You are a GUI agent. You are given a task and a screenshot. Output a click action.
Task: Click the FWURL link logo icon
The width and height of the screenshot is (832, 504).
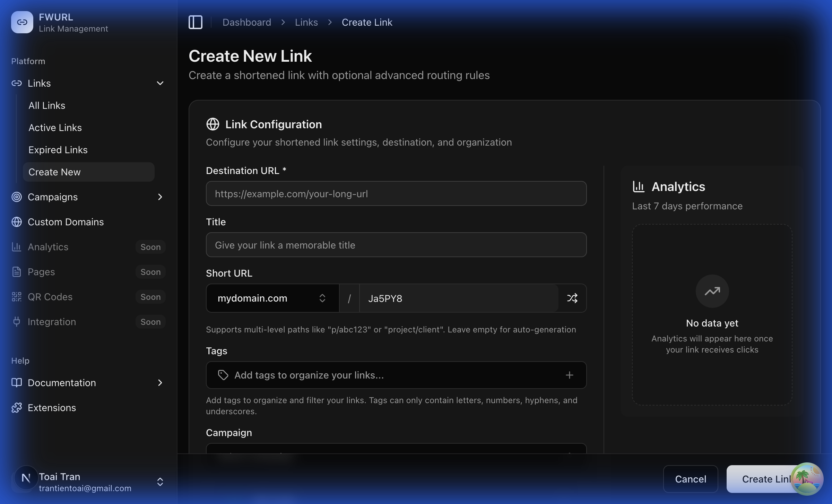(22, 22)
